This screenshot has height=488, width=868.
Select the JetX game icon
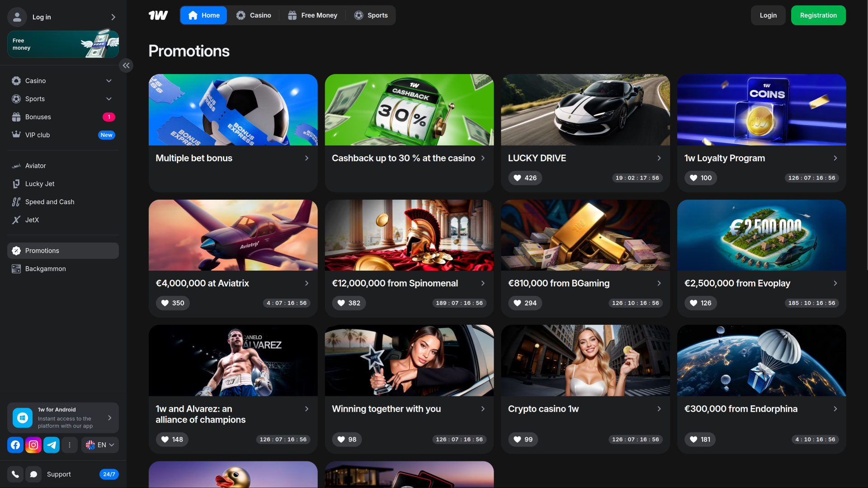16,220
